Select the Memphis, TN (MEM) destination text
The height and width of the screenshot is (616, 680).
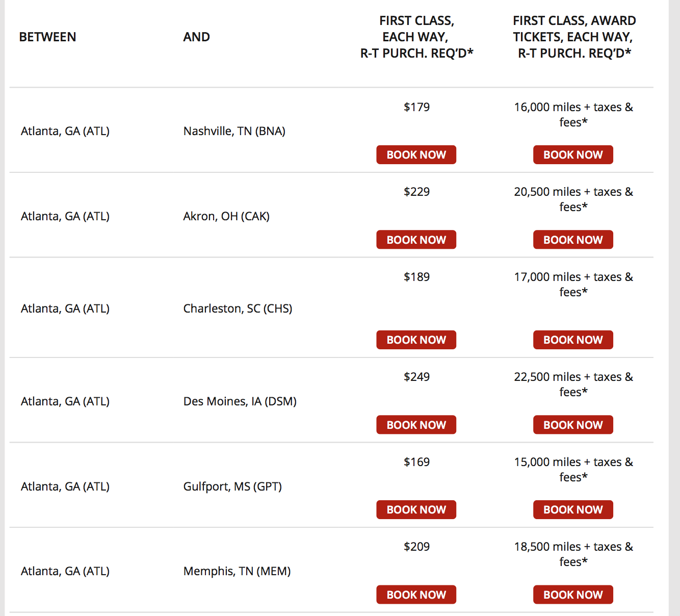point(237,571)
